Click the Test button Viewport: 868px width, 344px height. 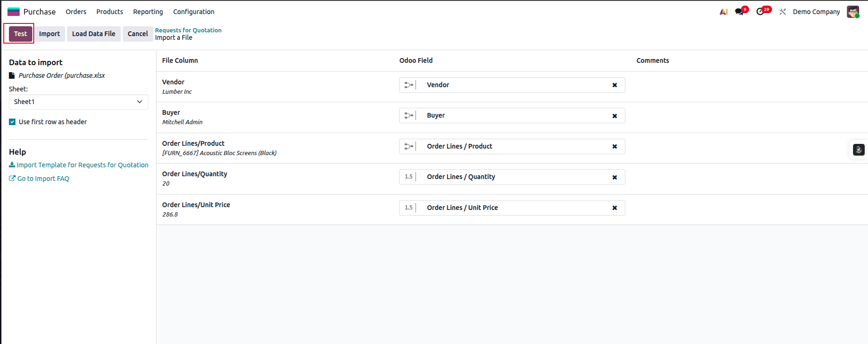[x=20, y=34]
